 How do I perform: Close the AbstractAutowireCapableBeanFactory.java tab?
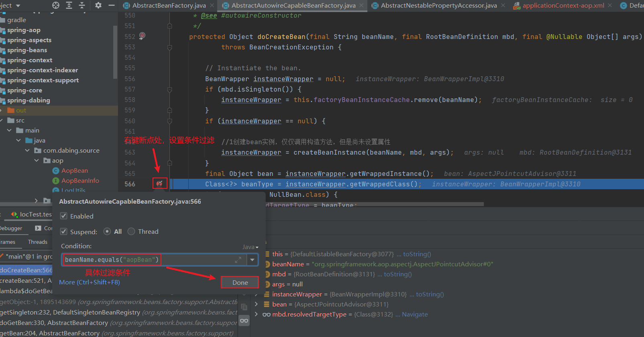click(361, 5)
